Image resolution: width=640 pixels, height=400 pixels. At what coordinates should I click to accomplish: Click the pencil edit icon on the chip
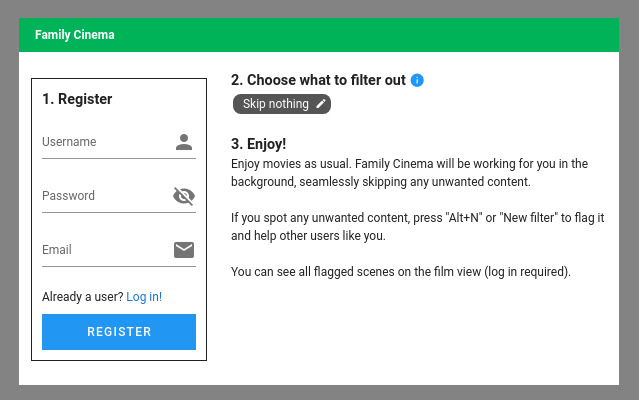pyautogui.click(x=321, y=104)
